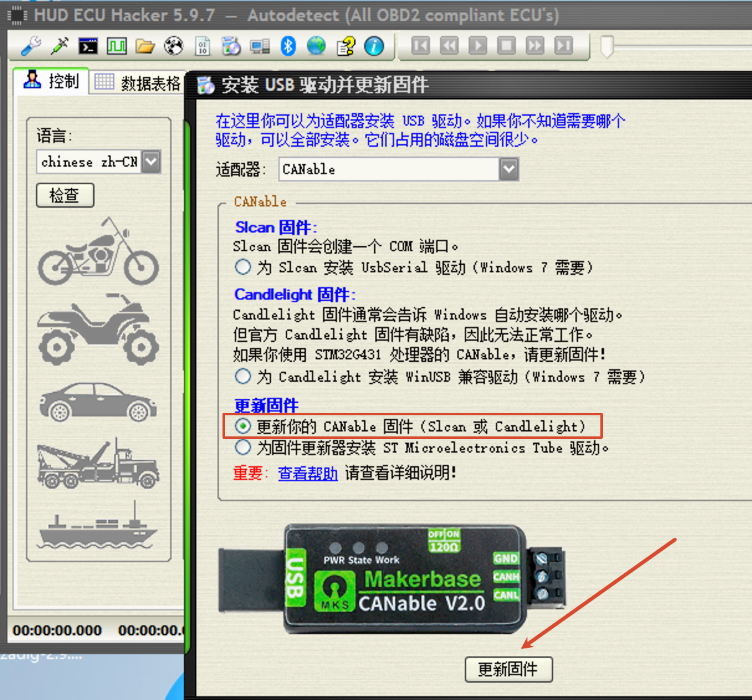Image resolution: width=752 pixels, height=700 pixels.
Task: Click the networked computers toolbar icon
Action: (x=260, y=46)
